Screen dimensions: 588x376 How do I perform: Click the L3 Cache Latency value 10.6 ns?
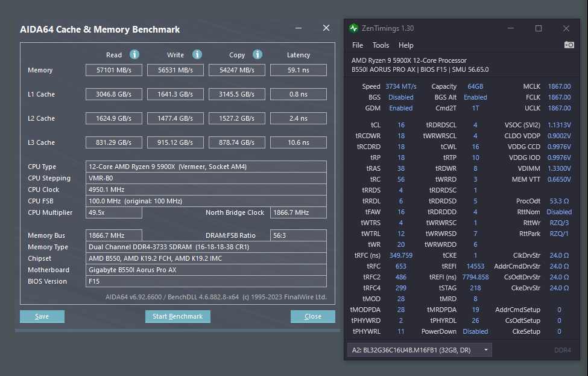(299, 142)
